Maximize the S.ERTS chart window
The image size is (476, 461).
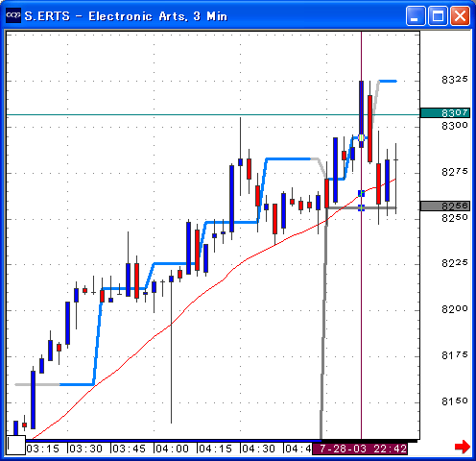tap(438, 15)
